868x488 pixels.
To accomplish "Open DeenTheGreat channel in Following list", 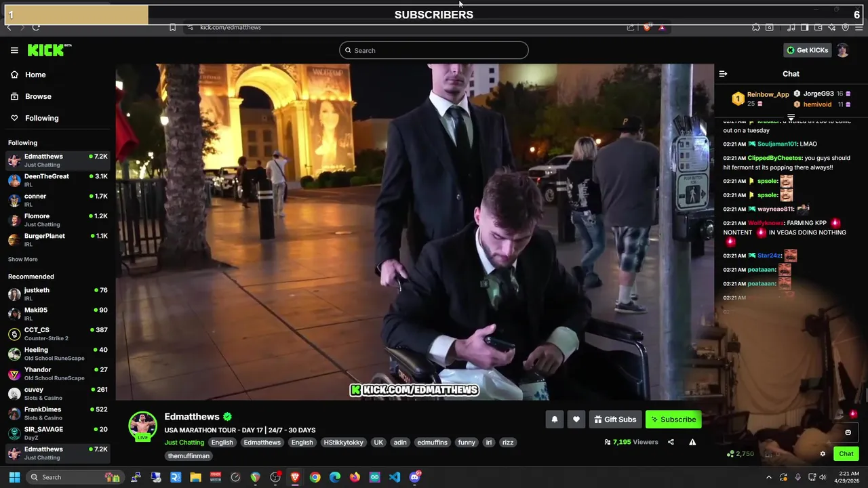I will [58, 180].
